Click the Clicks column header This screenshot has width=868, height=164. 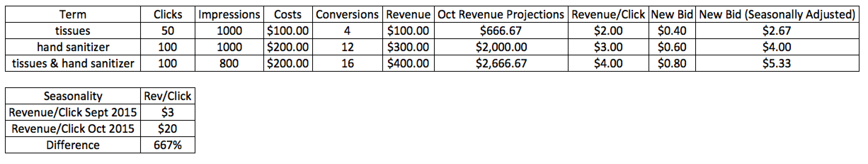[168, 15]
